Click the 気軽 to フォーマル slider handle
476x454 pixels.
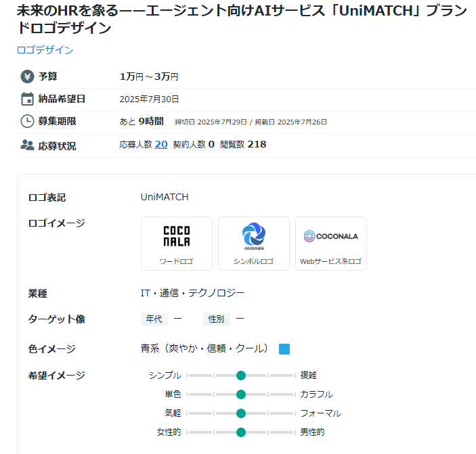pyautogui.click(x=241, y=413)
